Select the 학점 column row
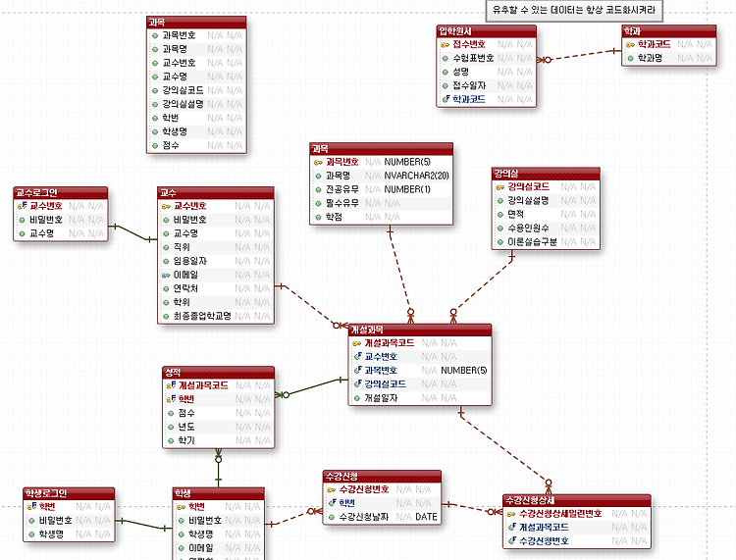The width and height of the screenshot is (736, 560). (x=381, y=217)
